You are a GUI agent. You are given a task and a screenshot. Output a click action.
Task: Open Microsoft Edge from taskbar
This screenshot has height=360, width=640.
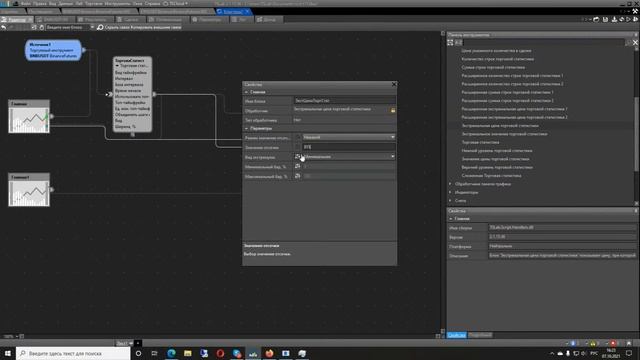coord(171,353)
